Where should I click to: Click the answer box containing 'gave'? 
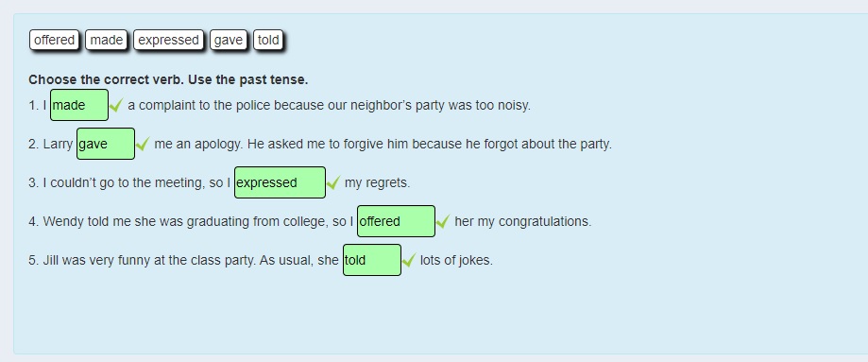(106, 144)
